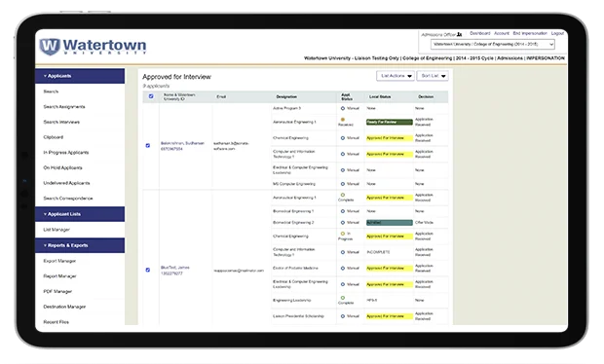Click the Designation column header
Screen dimensions: 604x364
(x=286, y=96)
